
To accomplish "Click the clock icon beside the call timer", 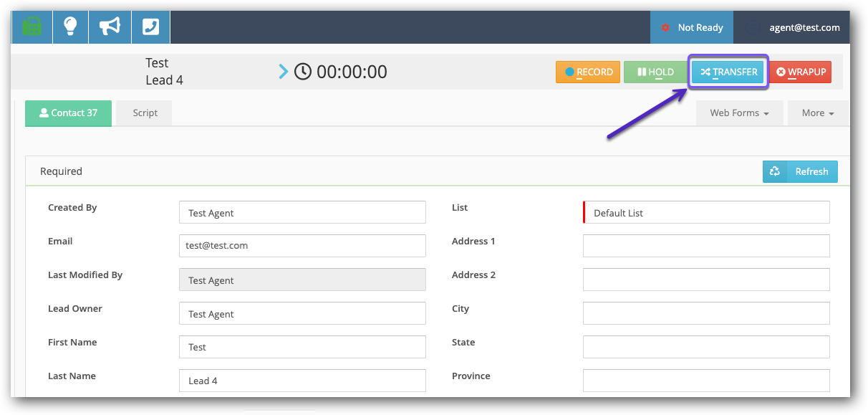I will (x=303, y=72).
